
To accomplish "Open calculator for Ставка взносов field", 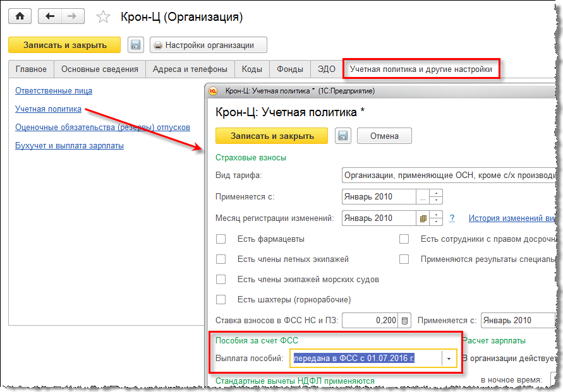I will tap(404, 321).
